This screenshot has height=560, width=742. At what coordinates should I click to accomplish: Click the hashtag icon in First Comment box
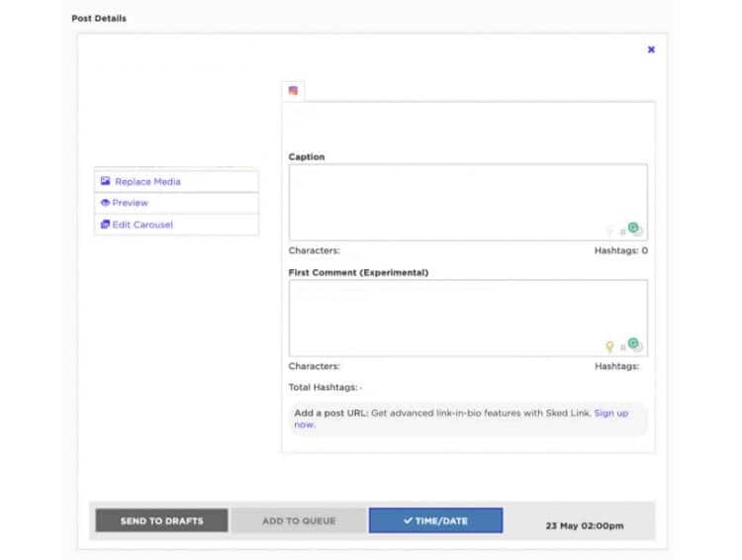click(x=622, y=347)
